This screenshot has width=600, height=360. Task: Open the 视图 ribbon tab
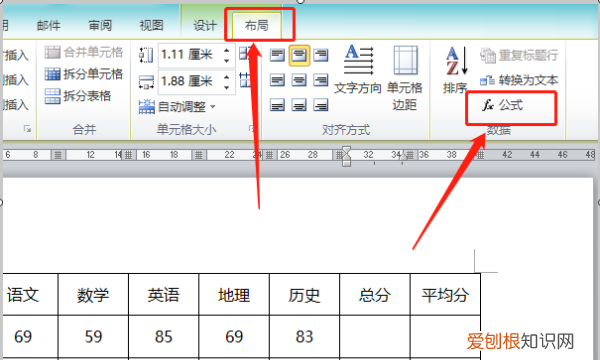(152, 25)
